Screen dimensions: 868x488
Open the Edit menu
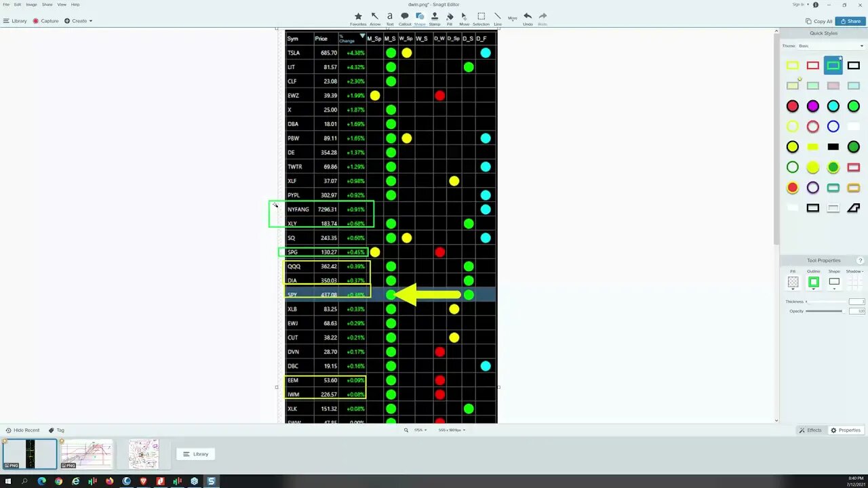(x=18, y=4)
